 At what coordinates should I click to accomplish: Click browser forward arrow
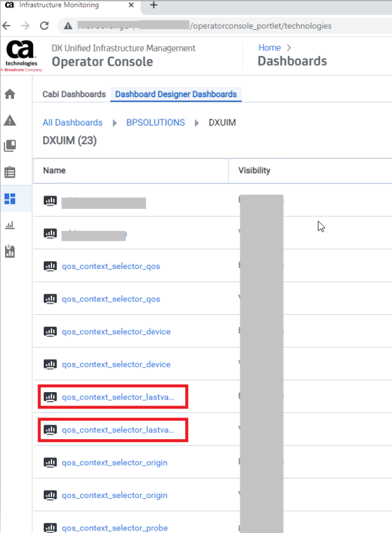coord(25,25)
